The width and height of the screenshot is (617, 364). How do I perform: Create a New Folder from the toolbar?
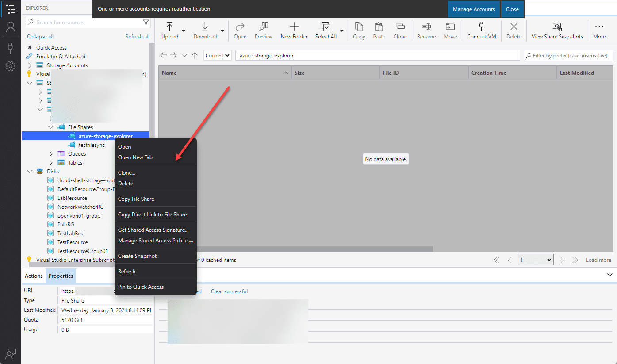click(x=294, y=31)
